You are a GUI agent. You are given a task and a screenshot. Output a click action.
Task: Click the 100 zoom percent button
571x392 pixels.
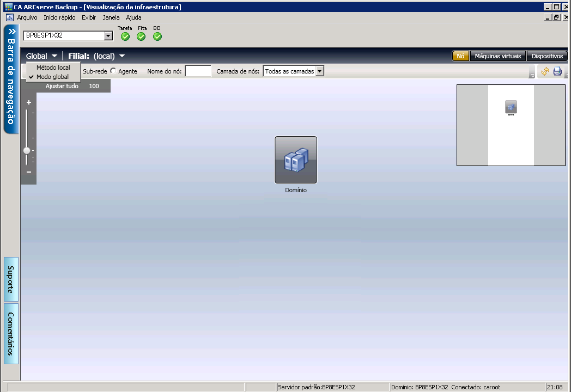[x=94, y=86]
